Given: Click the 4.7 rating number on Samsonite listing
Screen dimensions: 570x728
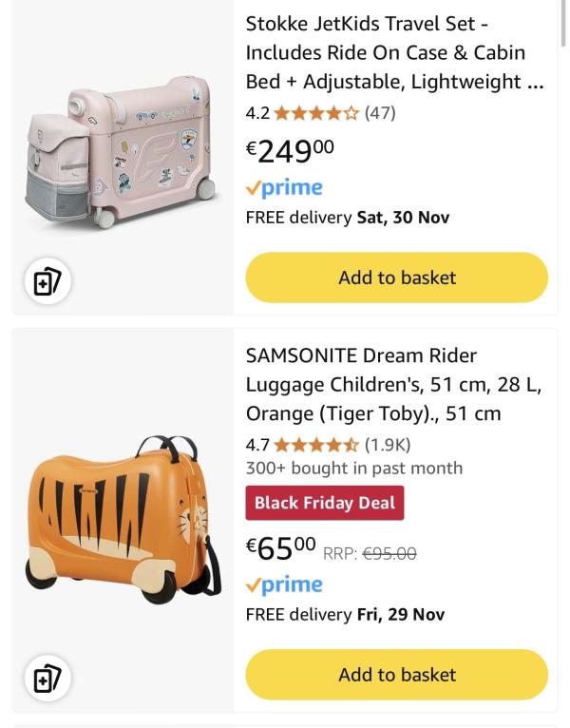Looking at the screenshot, I should [257, 444].
